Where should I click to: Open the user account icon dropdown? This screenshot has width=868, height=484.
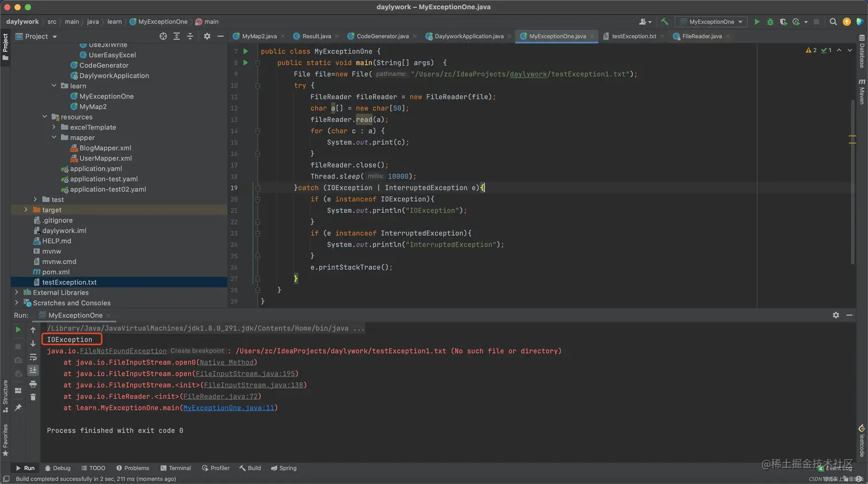645,22
